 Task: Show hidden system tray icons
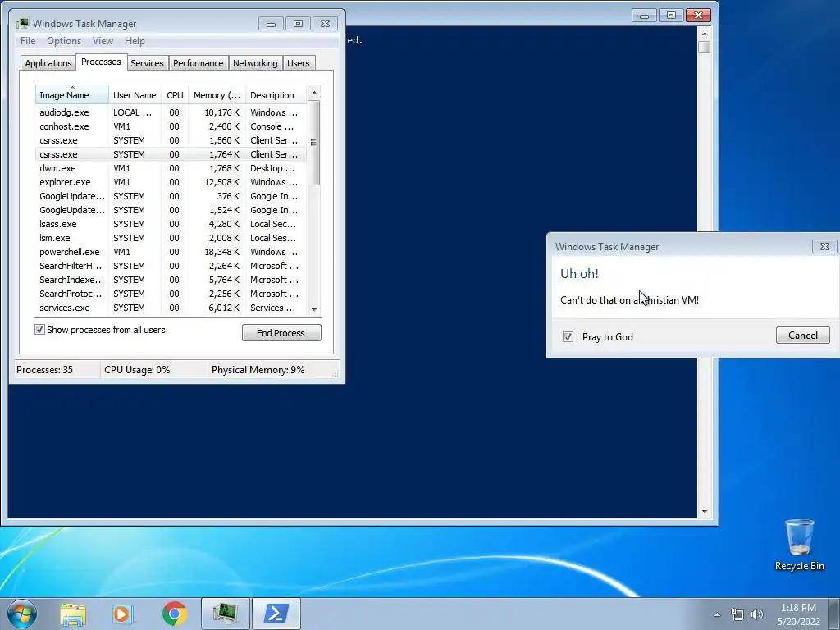tap(717, 614)
